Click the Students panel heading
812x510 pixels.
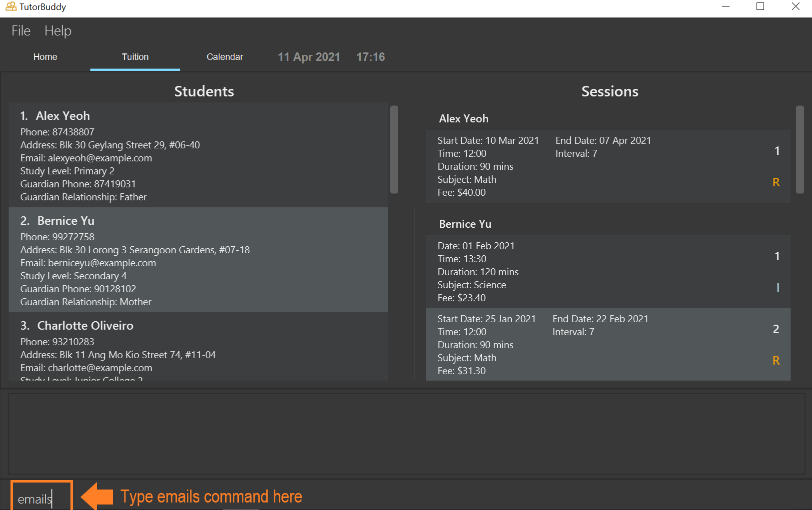tap(204, 91)
